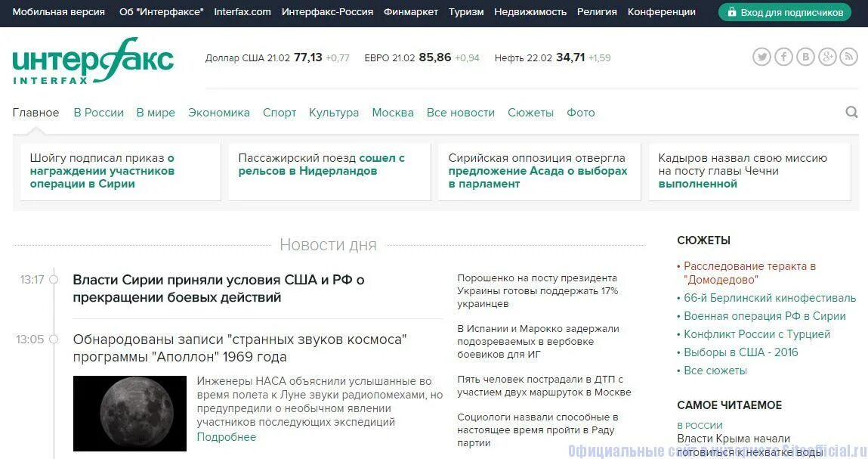
Task: Click the Interfax logo
Action: pos(93,61)
